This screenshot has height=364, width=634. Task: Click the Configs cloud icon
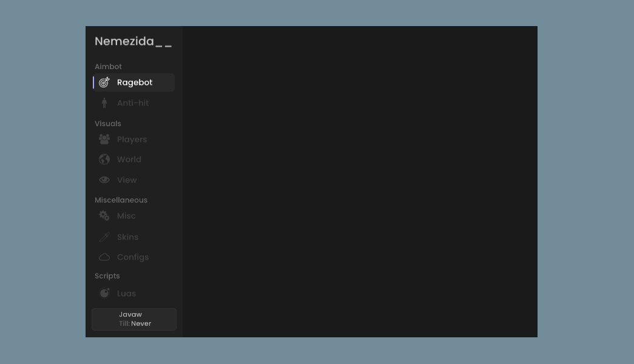click(104, 257)
